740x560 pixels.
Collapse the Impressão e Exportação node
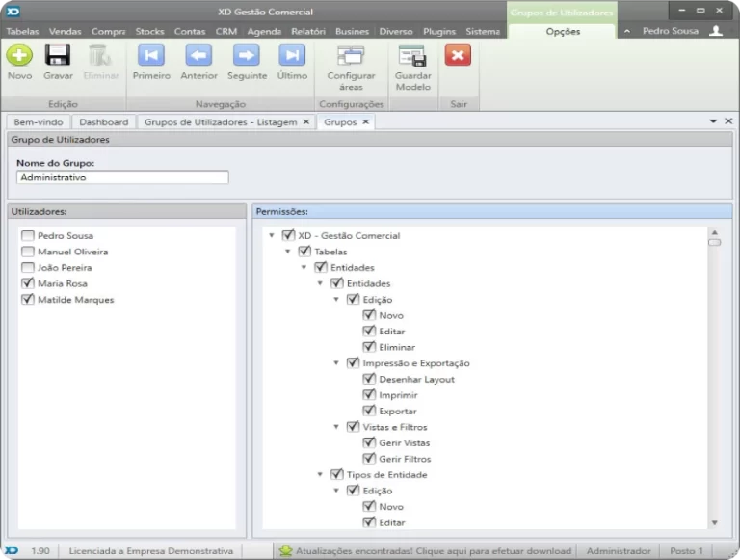click(336, 363)
